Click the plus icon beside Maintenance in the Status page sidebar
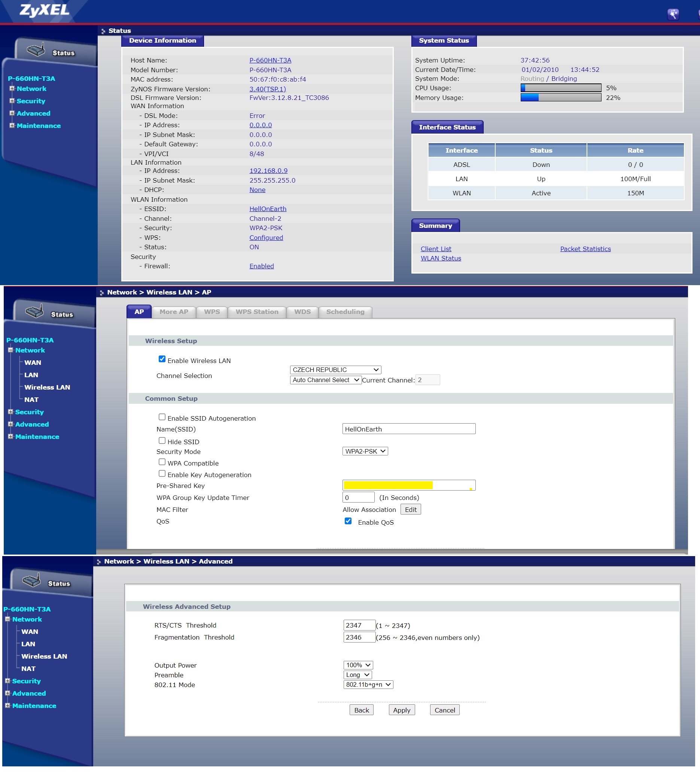 12,125
